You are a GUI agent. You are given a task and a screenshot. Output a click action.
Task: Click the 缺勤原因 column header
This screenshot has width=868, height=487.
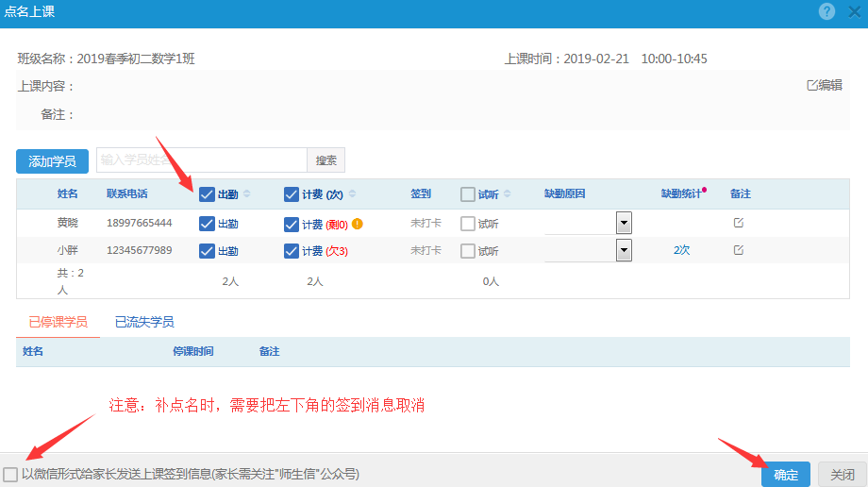[x=564, y=193]
